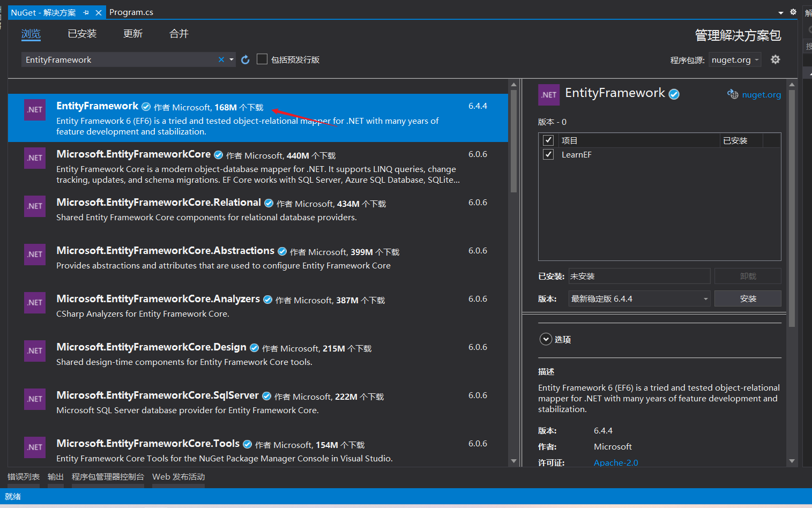Screen dimensions: 812x508
Task: Click the EntityFrameworkCore.SqlServer .NET icon
Action: pos(35,399)
